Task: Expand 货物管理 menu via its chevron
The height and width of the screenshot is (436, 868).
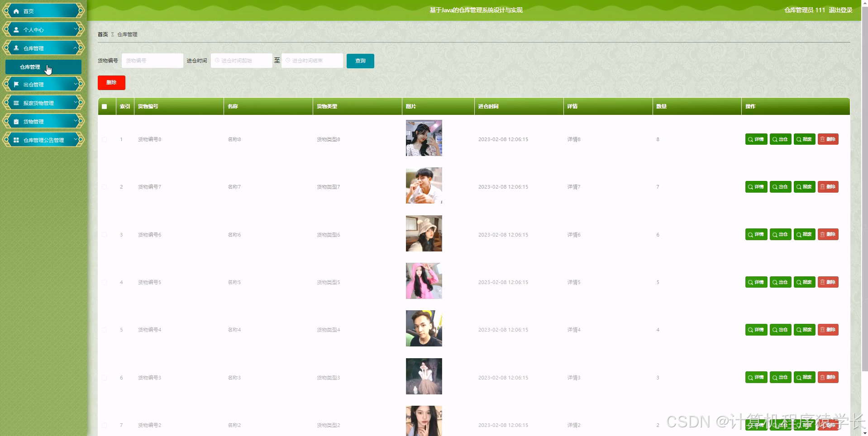Action: coord(76,121)
